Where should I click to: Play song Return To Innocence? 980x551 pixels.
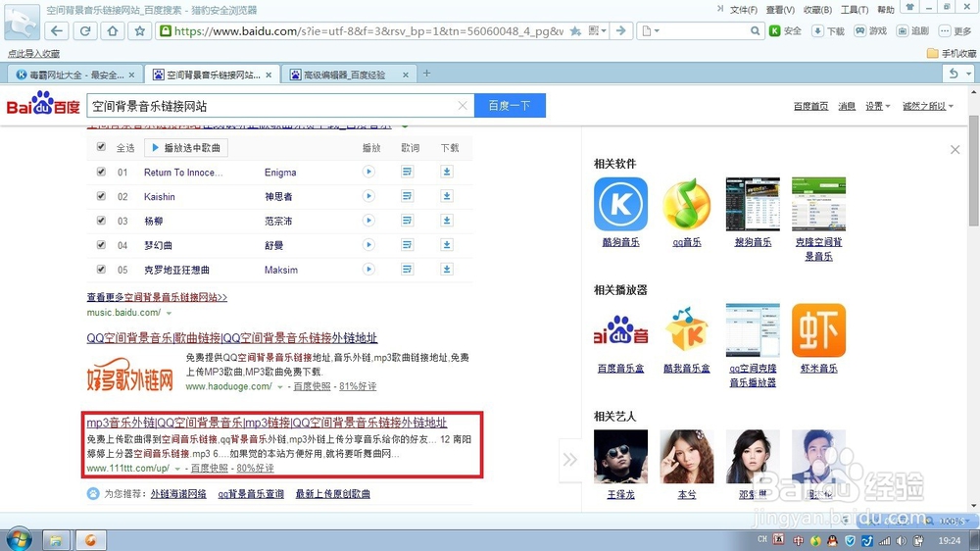pos(368,172)
